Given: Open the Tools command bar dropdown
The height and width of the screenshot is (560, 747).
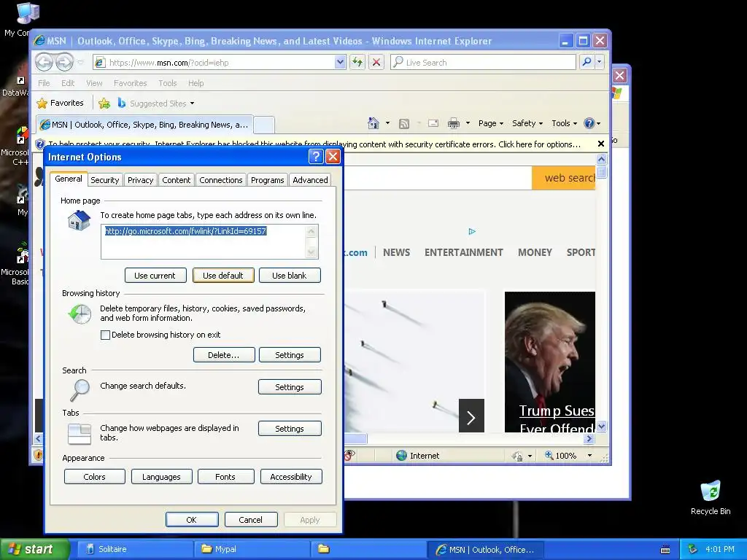Looking at the screenshot, I should pyautogui.click(x=564, y=123).
